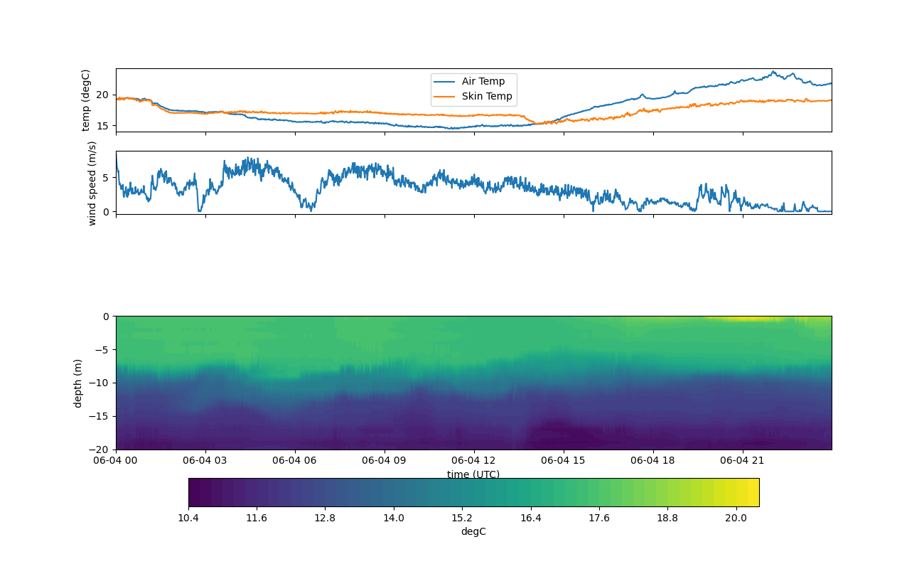Click the degC colorbar label
The width and height of the screenshot is (924, 569).
[473, 532]
